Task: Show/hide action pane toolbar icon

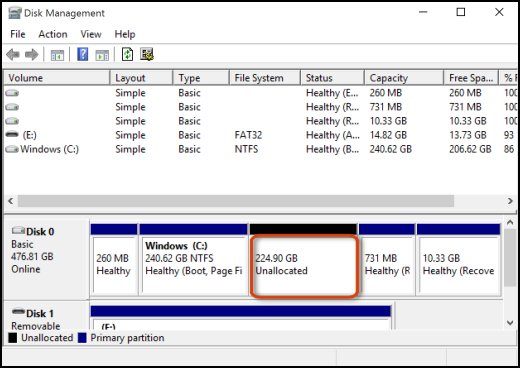Action: tap(102, 55)
